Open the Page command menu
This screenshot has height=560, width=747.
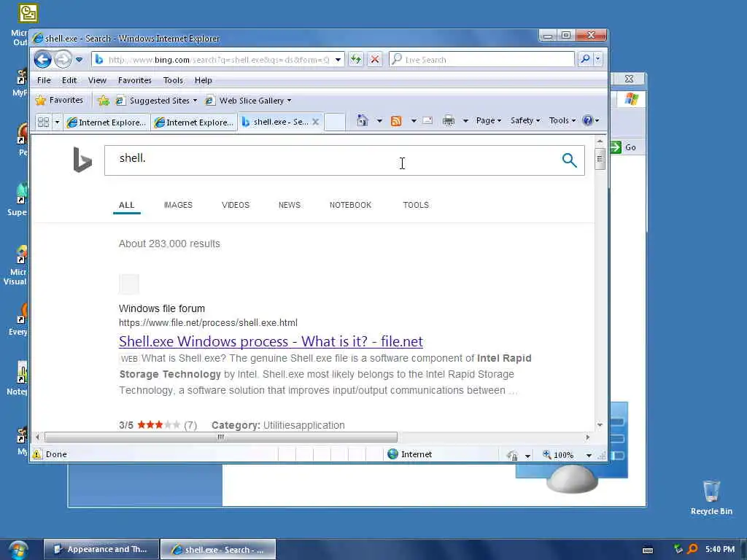point(488,120)
